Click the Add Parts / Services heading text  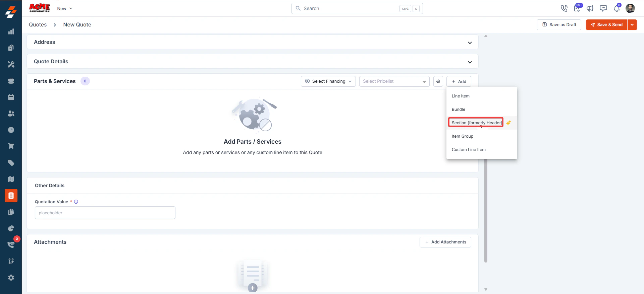point(253,142)
